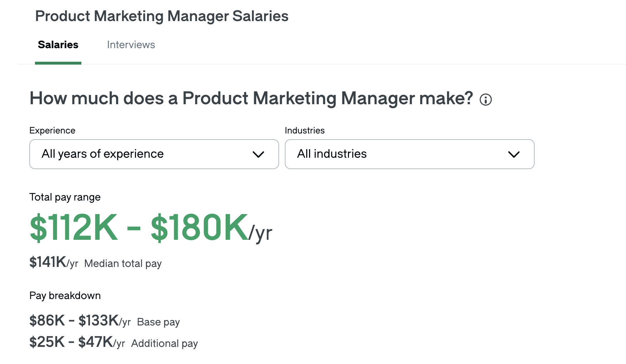Viewport: 626px width, 364px height.
Task: Click the "Median total pay" text
Action: coord(123,263)
